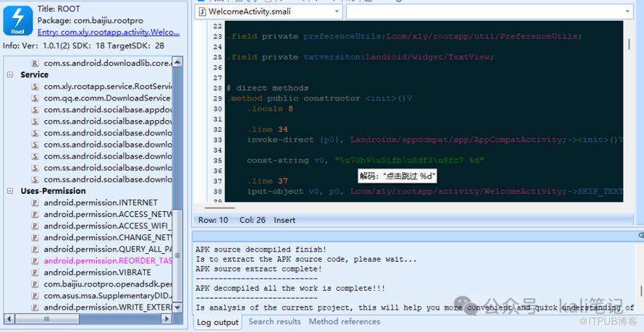
Task: Select the android.permission.VIBRATE permission icon
Action: pyautogui.click(x=35, y=273)
